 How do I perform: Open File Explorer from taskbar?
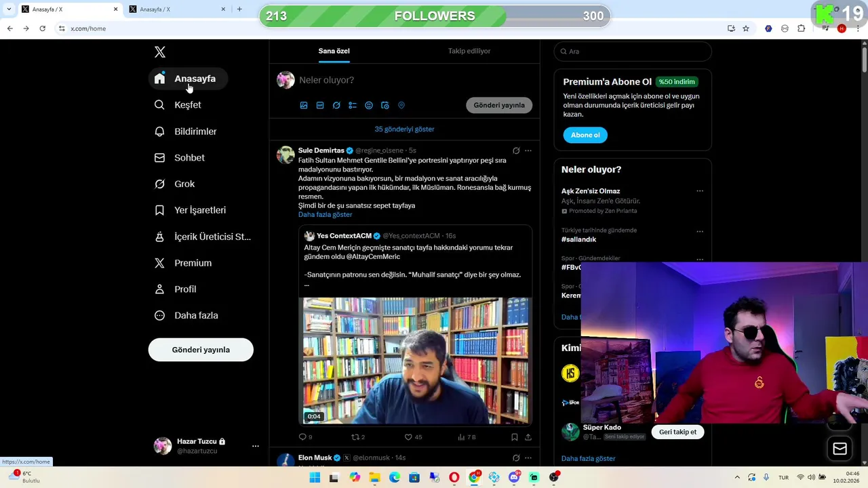click(x=375, y=478)
